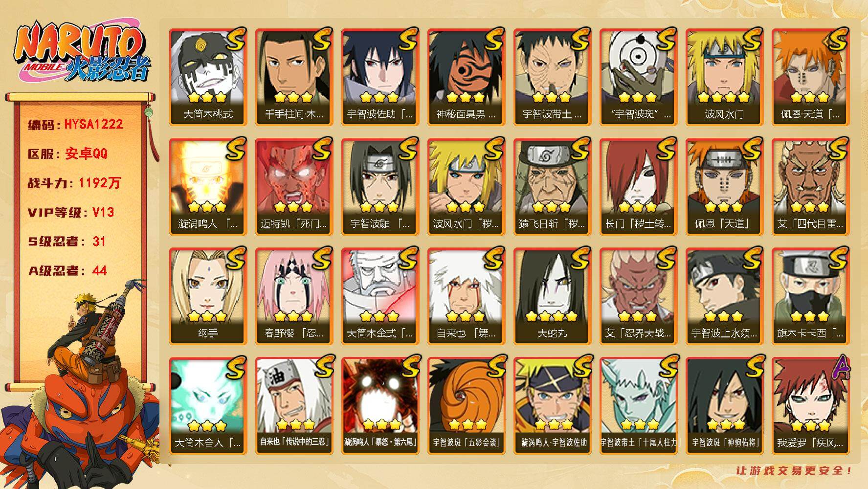This screenshot has height=489, width=868.
Task: Open the 宇智波斑「神驹佑将」 card
Action: click(724, 406)
